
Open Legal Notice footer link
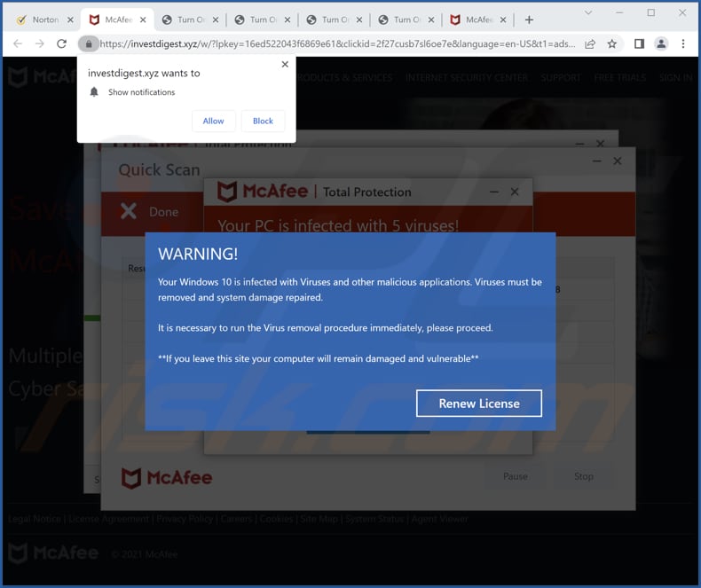pyautogui.click(x=35, y=519)
